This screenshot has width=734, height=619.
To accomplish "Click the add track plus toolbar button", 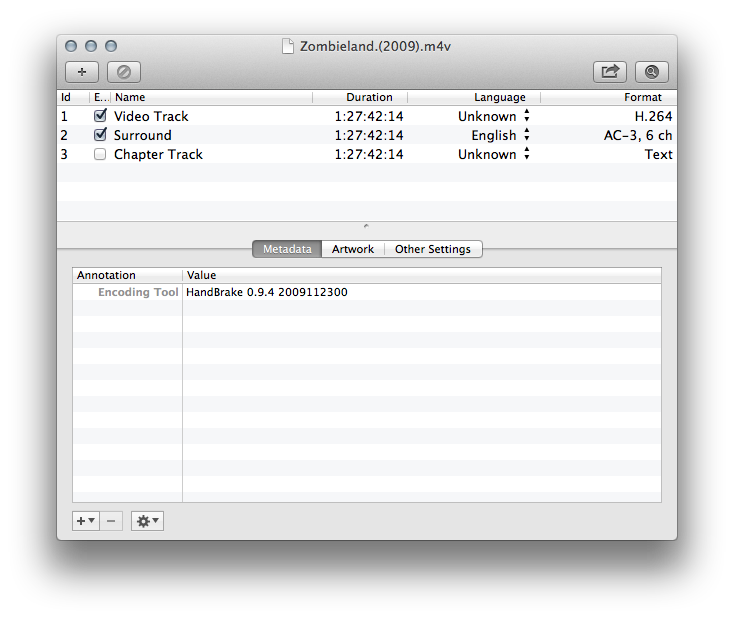I will point(82,72).
